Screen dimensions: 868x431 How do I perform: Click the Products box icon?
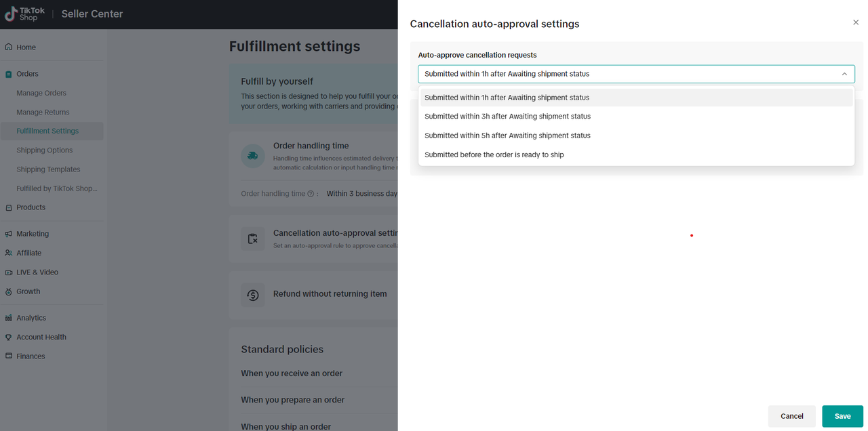pyautogui.click(x=9, y=207)
